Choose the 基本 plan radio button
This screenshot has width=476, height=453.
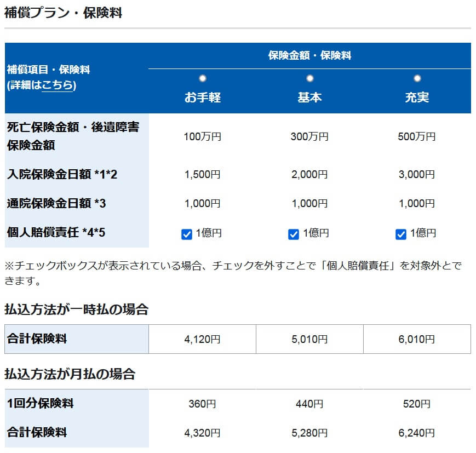pos(310,78)
